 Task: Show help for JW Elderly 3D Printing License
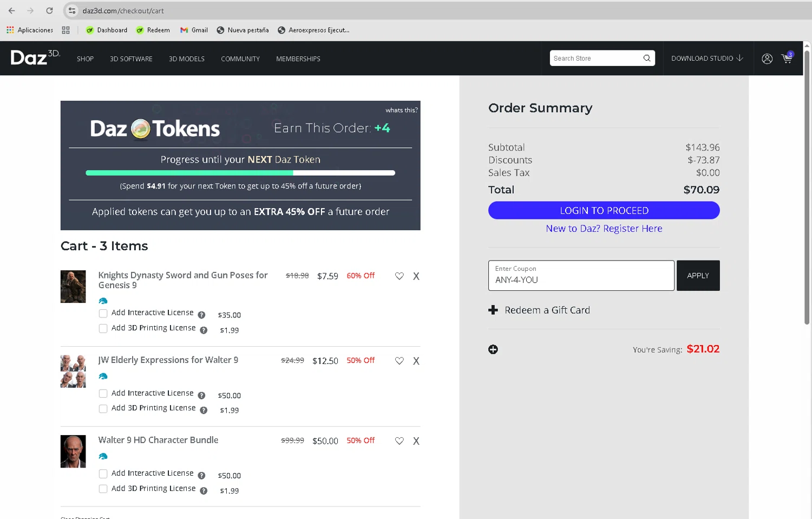204,410
